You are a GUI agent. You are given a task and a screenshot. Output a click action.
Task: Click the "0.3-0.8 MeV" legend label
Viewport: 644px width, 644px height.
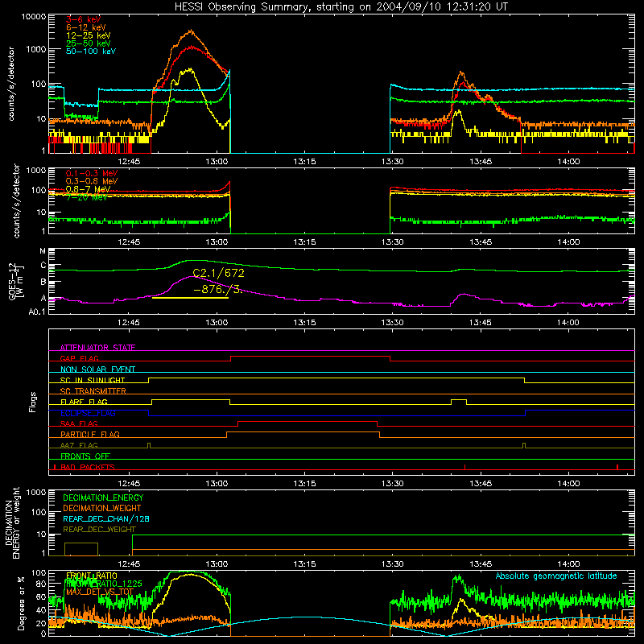pyautogui.click(x=92, y=181)
